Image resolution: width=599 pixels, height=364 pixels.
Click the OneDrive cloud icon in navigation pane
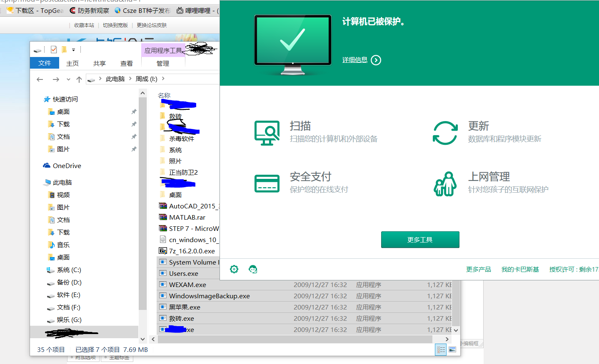[x=47, y=166]
